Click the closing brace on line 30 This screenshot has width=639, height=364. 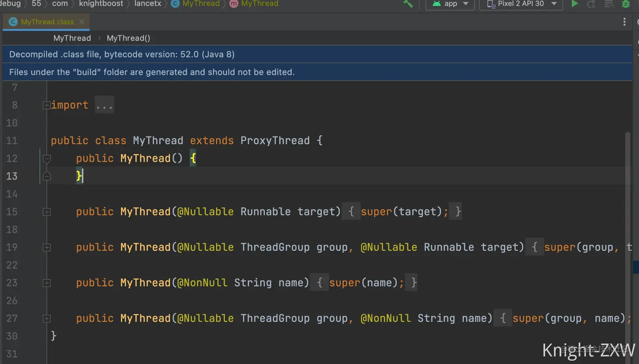[x=54, y=336]
